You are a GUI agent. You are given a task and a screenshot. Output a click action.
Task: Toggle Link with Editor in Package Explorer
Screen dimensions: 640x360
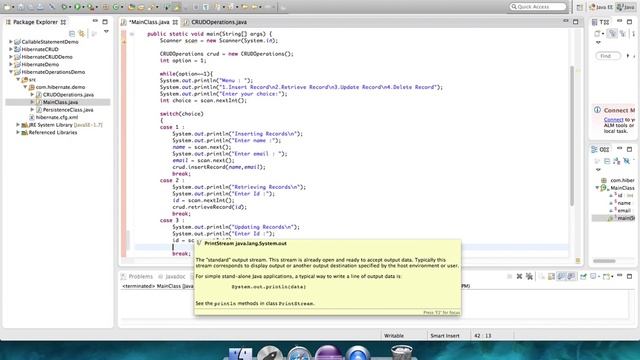tap(82, 33)
